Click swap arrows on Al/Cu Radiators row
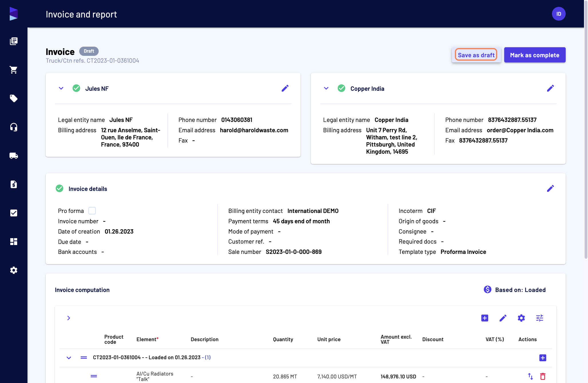 [x=531, y=376]
